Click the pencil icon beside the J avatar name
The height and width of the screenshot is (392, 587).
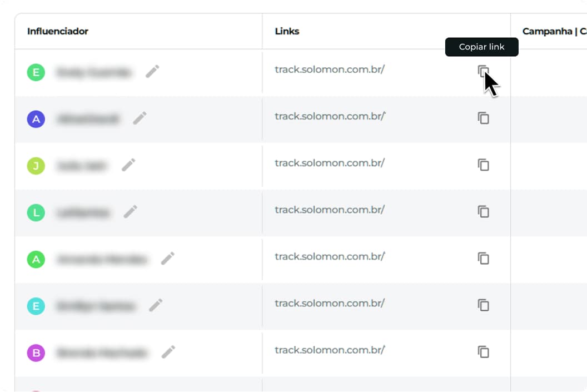pos(128,165)
